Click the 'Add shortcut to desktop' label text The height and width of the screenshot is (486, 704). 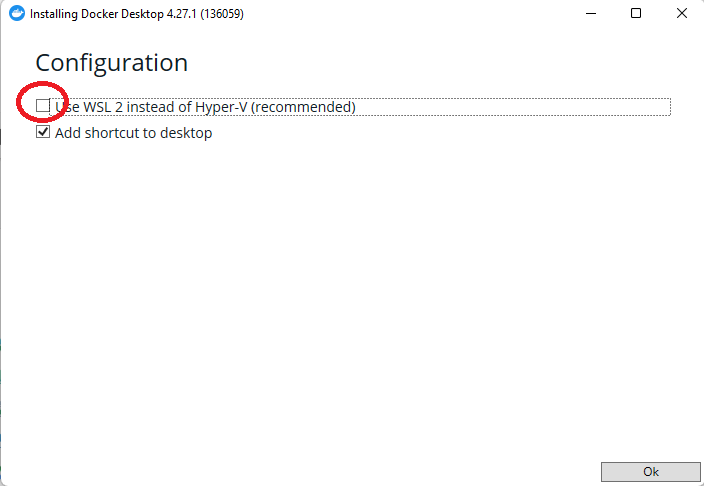pyautogui.click(x=133, y=132)
